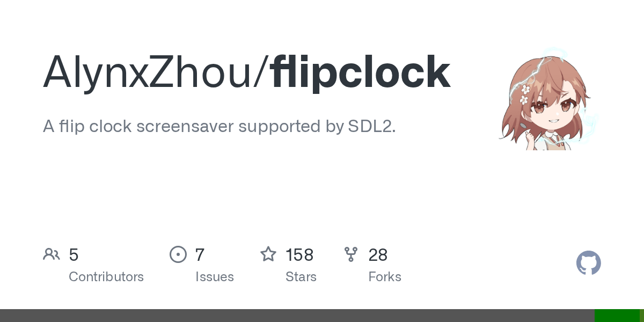Click the gray language bar segment
644x322 pixels.
click(297, 316)
